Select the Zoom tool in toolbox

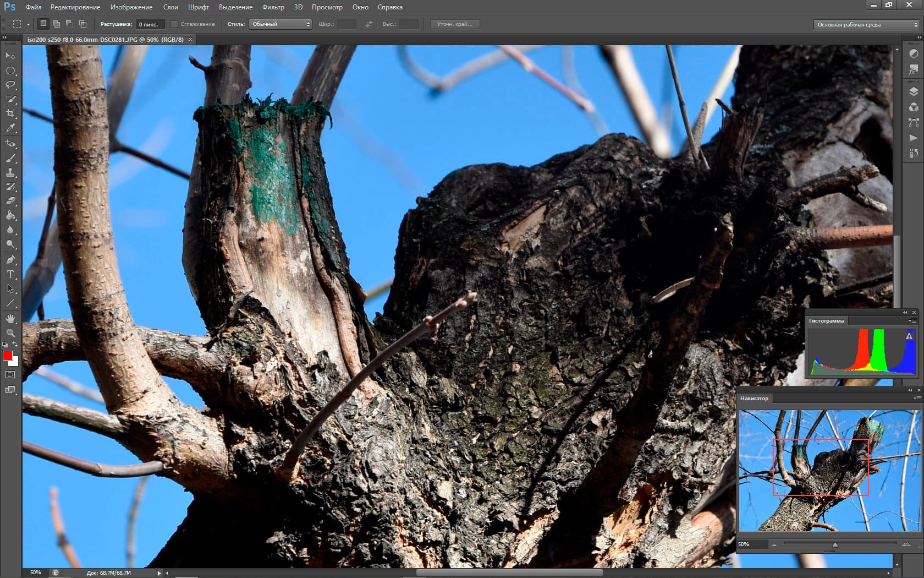[10, 333]
